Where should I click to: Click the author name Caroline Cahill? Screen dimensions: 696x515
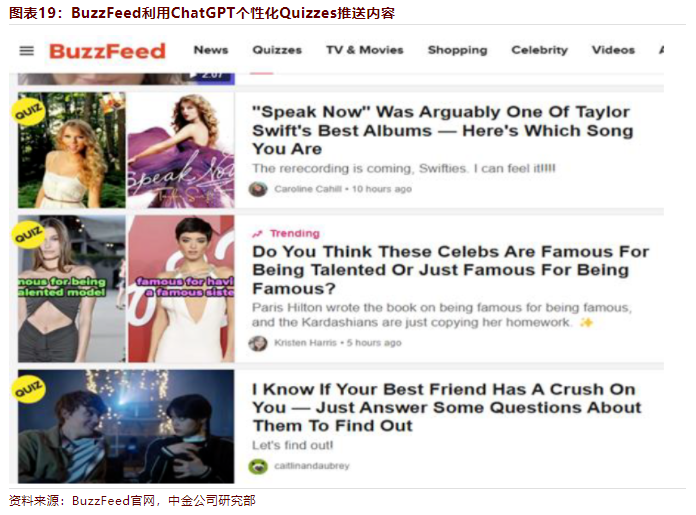(308, 189)
